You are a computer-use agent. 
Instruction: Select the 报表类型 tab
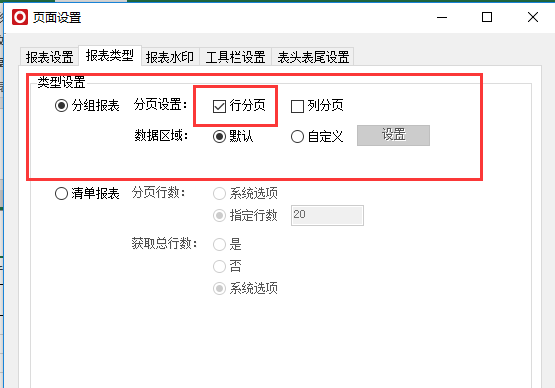point(110,56)
